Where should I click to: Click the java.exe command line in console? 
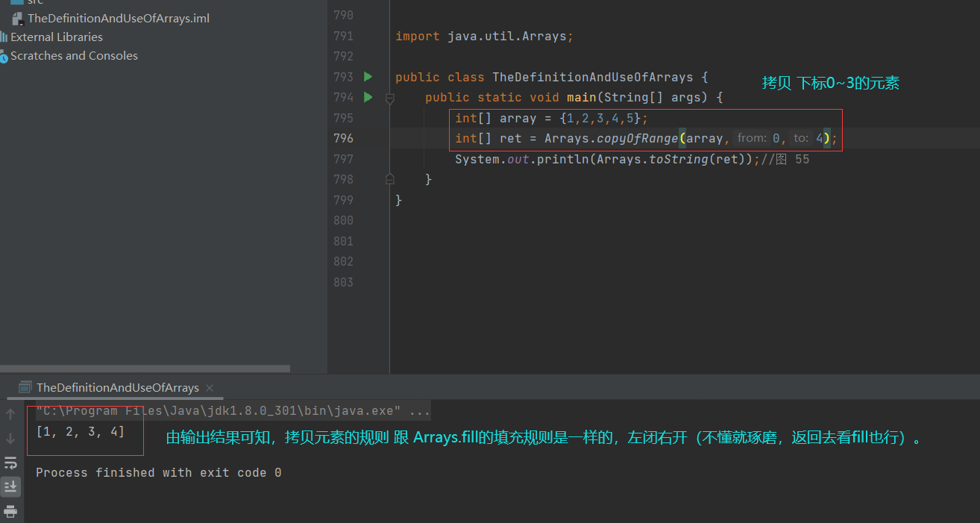[x=233, y=411]
